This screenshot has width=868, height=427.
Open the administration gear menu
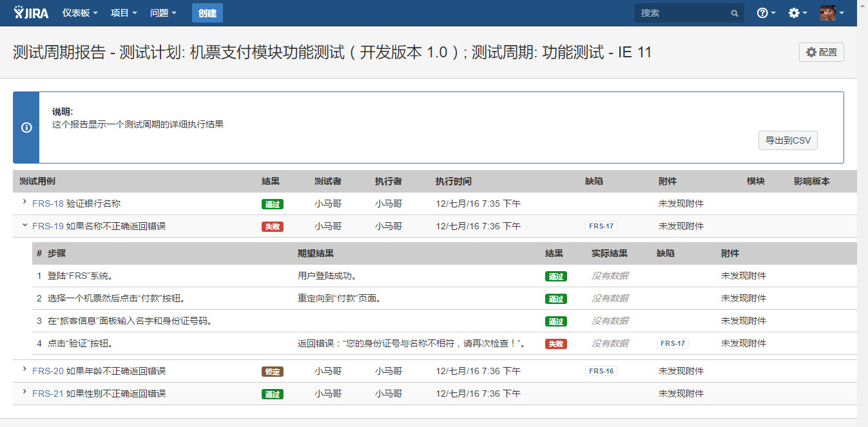tap(798, 13)
